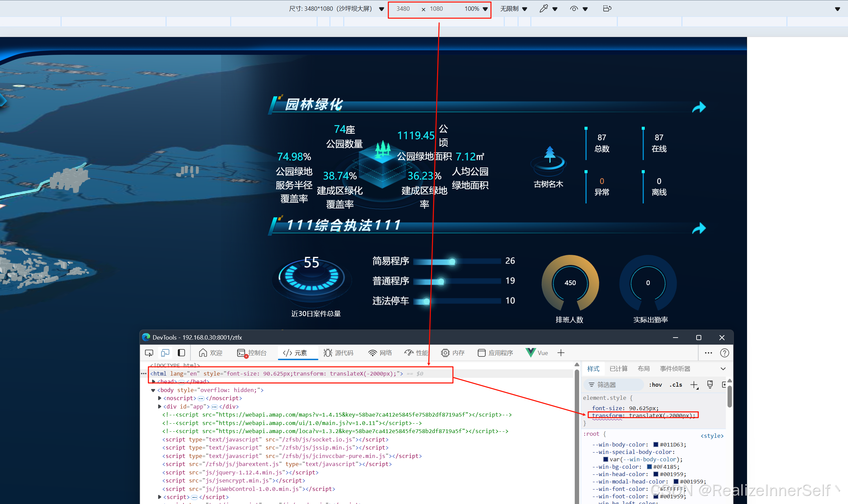Switch to the 已计算 computed styles tab
The width and height of the screenshot is (848, 504).
click(x=618, y=369)
